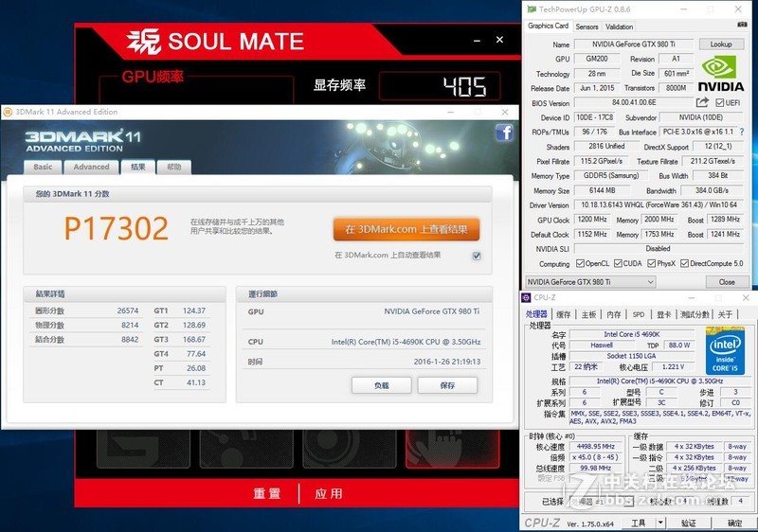The image size is (758, 532).
Task: Minimize the Soul Mate window
Action: [x=477, y=41]
